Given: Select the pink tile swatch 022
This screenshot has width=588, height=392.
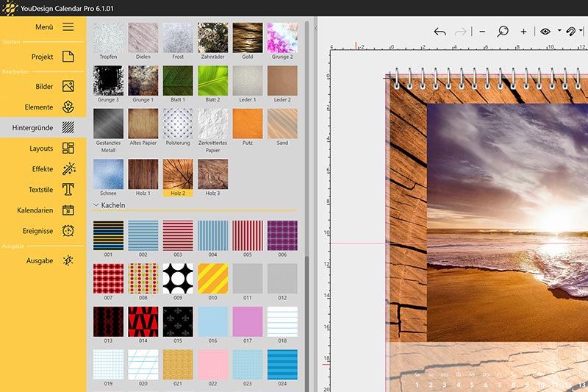Looking at the screenshot, I should coord(213,364).
